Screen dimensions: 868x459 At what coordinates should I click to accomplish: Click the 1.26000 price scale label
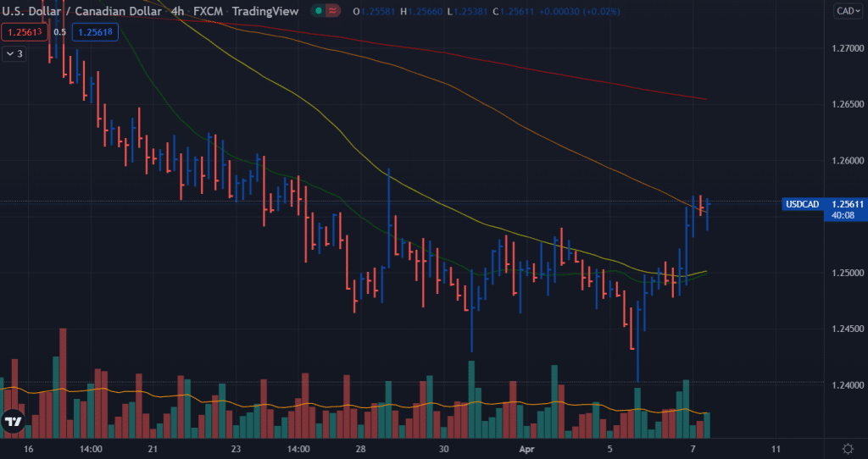(848, 161)
